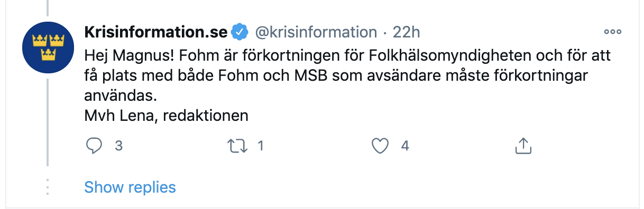
Task: Click the retweet count 1
Action: [260, 146]
